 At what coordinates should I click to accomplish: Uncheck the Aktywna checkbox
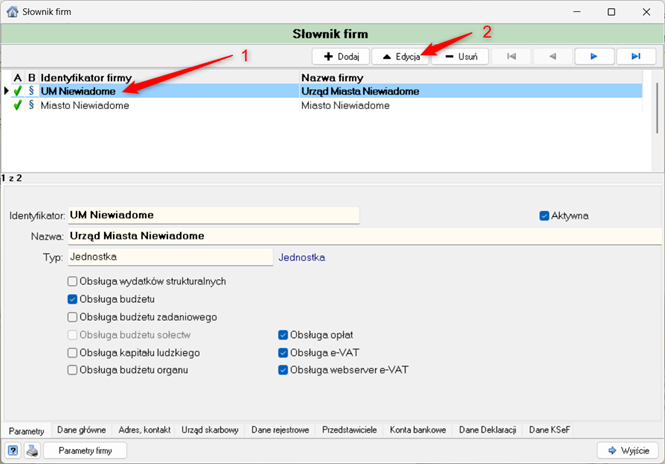(545, 215)
